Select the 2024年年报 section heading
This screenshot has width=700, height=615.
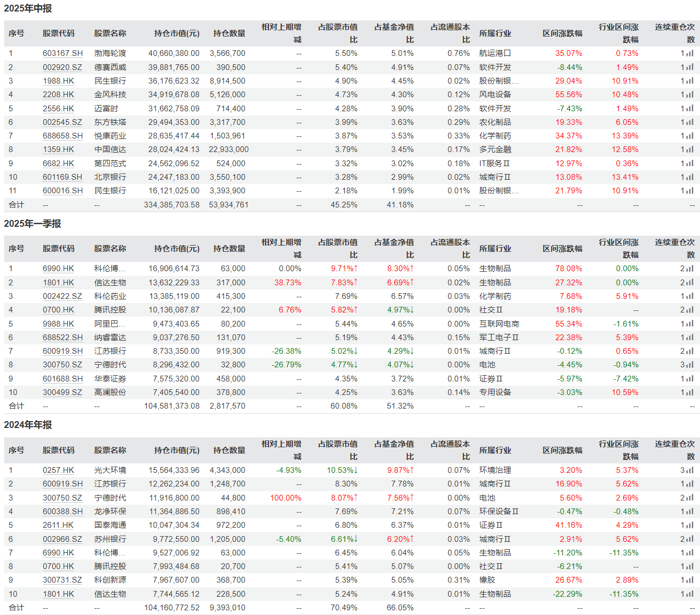tap(28, 425)
